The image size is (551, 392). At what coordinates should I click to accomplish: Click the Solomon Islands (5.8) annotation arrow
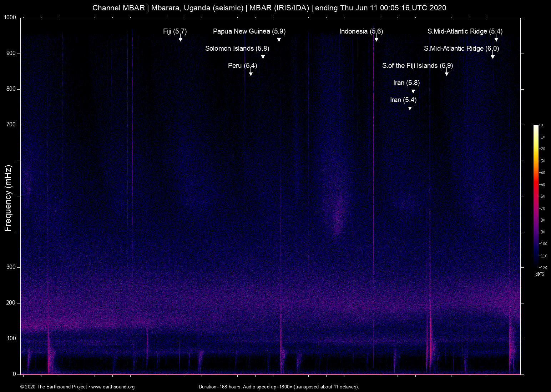tap(263, 56)
